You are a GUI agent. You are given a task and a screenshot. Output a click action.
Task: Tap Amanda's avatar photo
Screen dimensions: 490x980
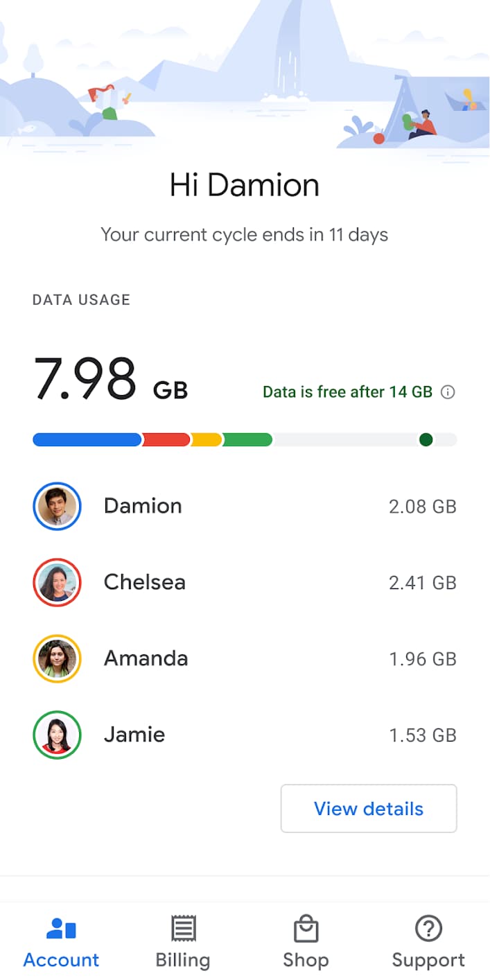click(57, 658)
